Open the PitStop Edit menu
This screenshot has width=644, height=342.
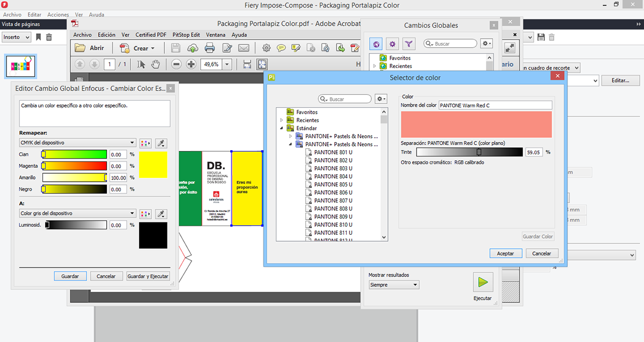point(186,35)
